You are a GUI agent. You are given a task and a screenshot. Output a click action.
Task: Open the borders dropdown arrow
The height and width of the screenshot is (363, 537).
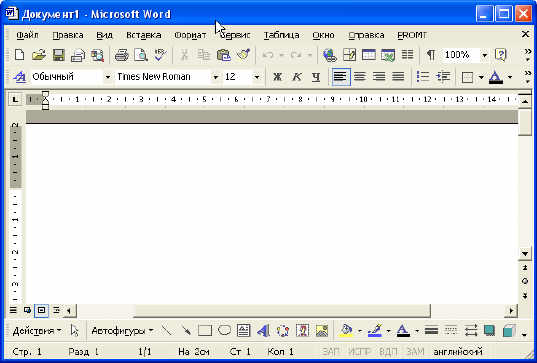click(481, 77)
